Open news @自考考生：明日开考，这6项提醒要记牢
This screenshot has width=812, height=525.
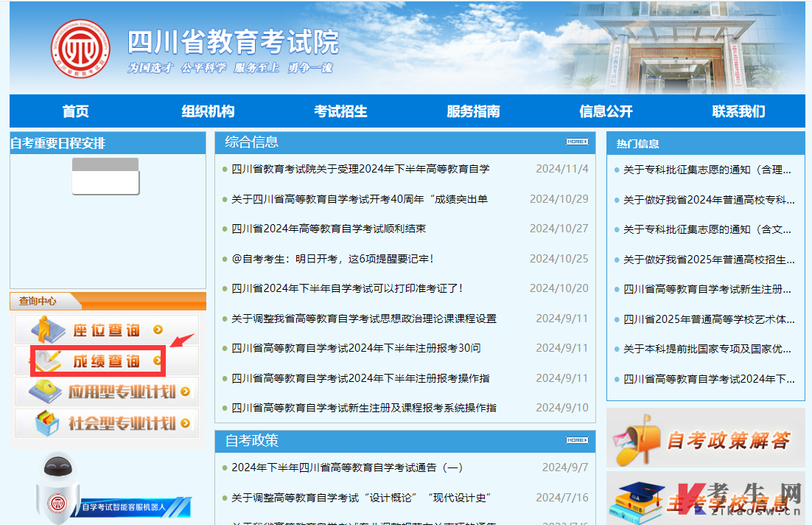pos(332,259)
